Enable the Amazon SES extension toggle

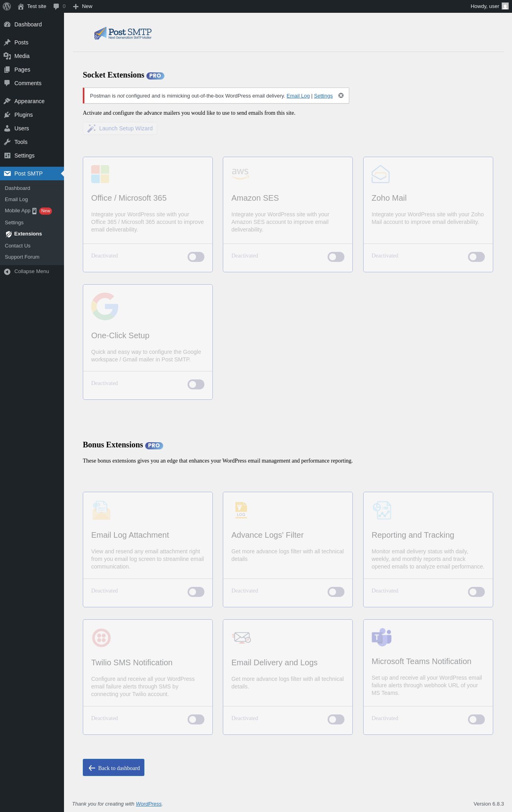coord(336,257)
